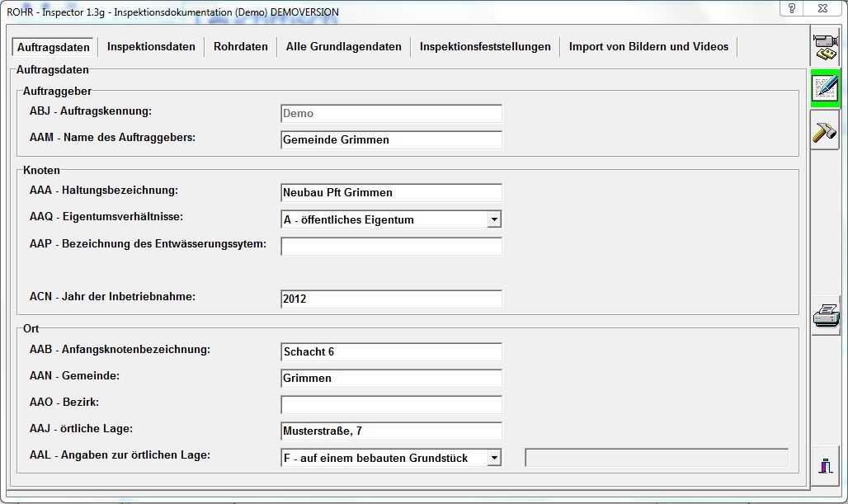Switch to the Inspektionsdaten tab
The image size is (848, 504).
click(151, 47)
